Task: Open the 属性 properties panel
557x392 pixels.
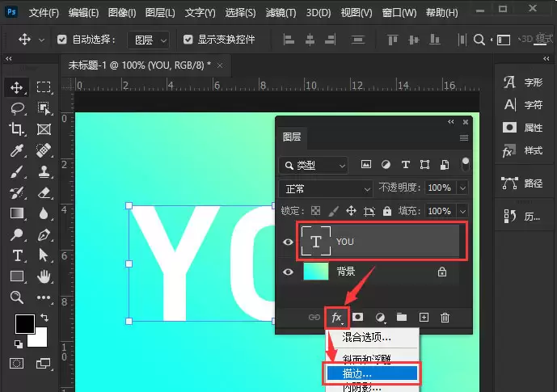Action: (x=523, y=128)
